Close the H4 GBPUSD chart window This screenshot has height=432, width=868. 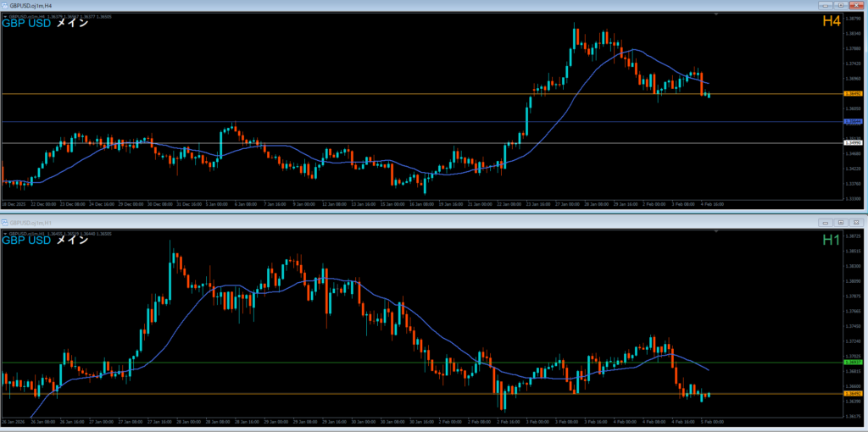(857, 5)
